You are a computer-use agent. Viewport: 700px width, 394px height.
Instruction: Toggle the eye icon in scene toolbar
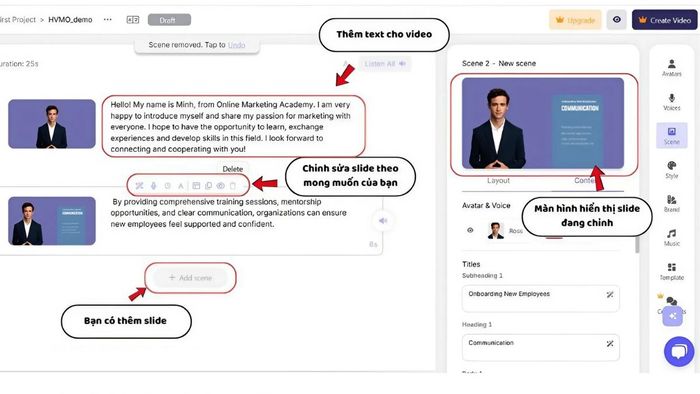click(221, 186)
